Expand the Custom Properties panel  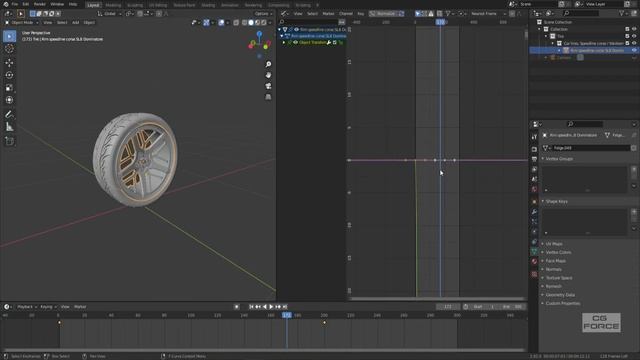pos(562,303)
